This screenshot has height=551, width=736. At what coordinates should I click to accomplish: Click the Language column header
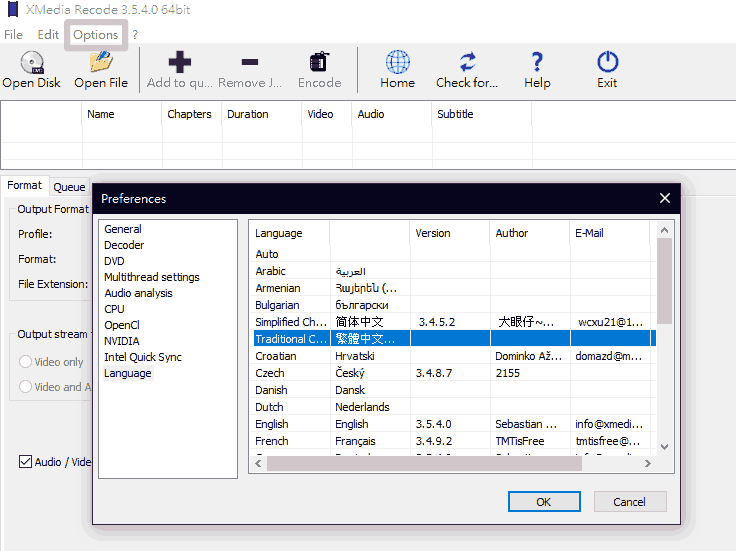(290, 233)
